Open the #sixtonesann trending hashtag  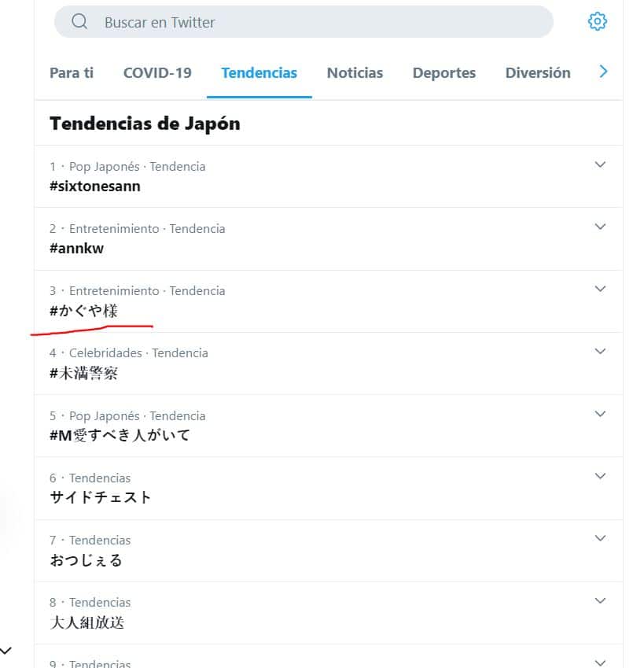click(95, 186)
